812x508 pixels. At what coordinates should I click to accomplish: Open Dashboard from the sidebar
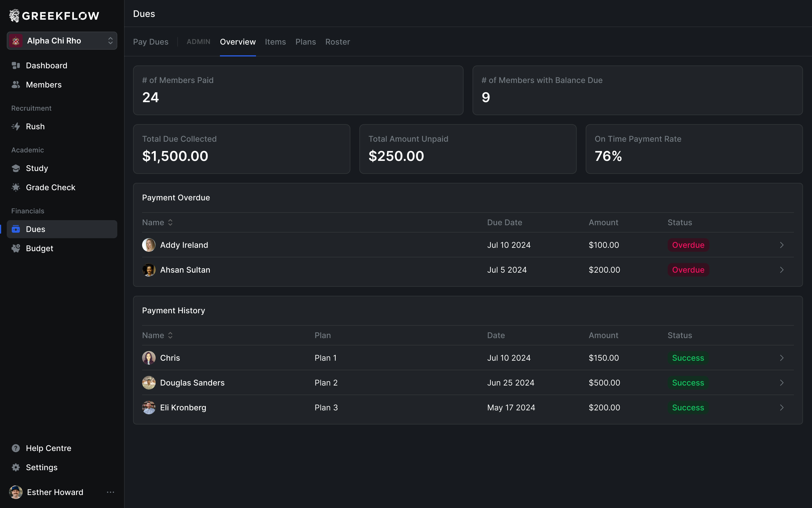pyautogui.click(x=62, y=65)
